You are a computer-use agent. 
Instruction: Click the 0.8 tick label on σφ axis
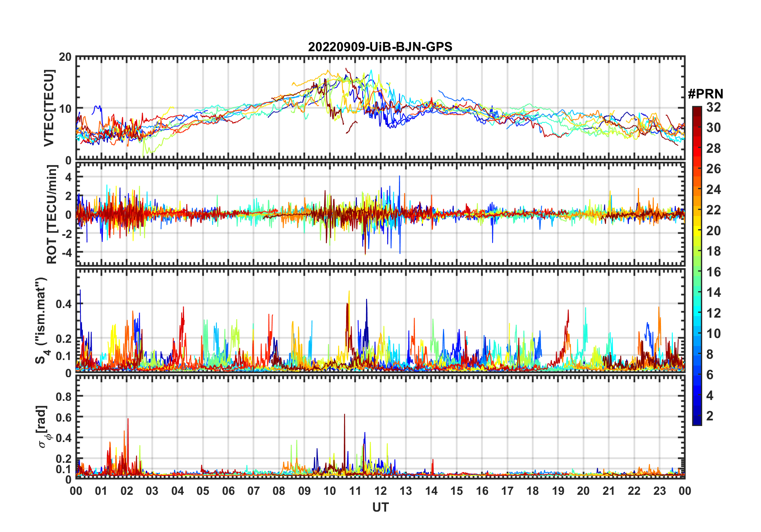64,396
